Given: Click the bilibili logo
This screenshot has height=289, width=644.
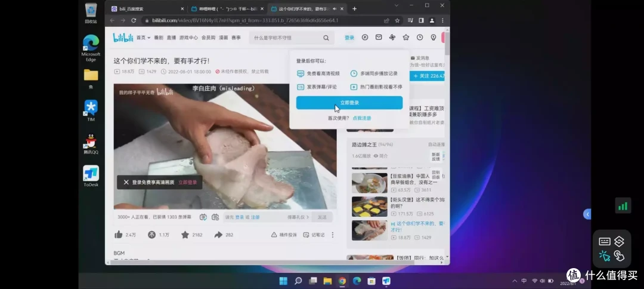Looking at the screenshot, I should point(123,38).
